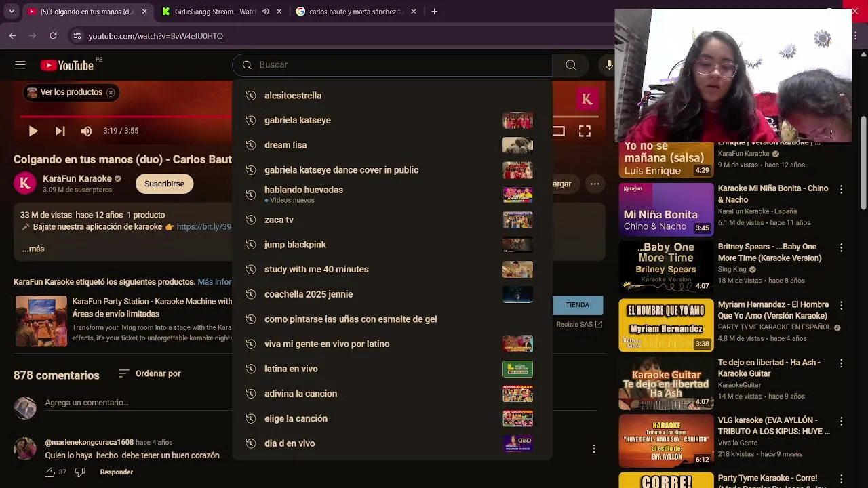Open options for Britney Spears karaoke video
Image resolution: width=868 pixels, height=488 pixels.
(x=841, y=248)
